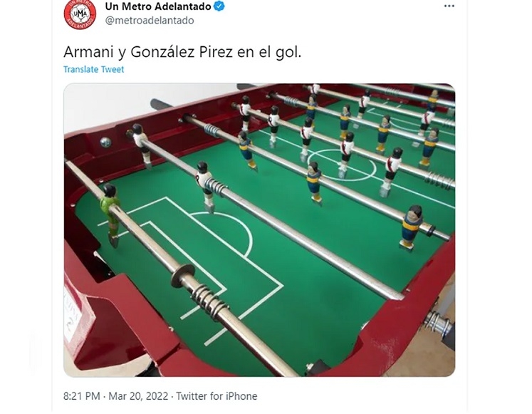532x414 pixels.
Task: Click the word González in the tweet
Action: click(162, 52)
